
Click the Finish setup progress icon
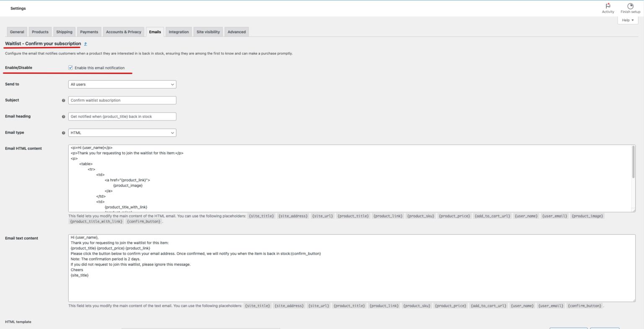point(630,6)
